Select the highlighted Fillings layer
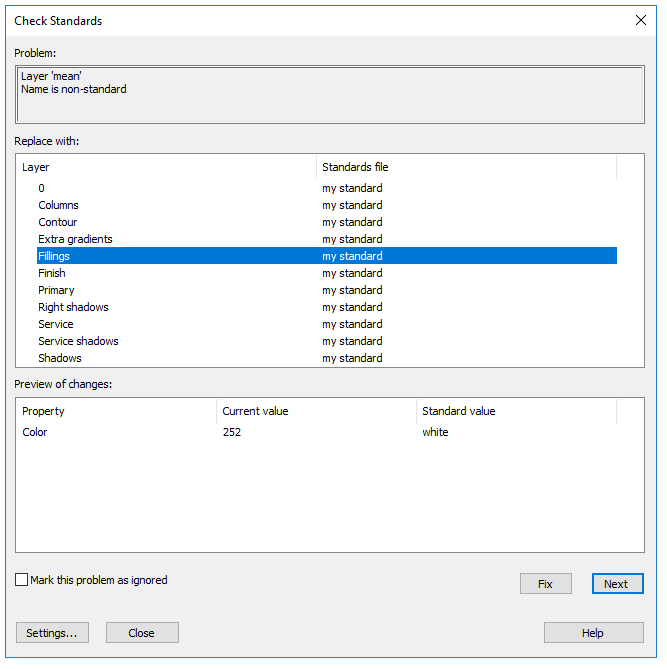 tap(54, 256)
